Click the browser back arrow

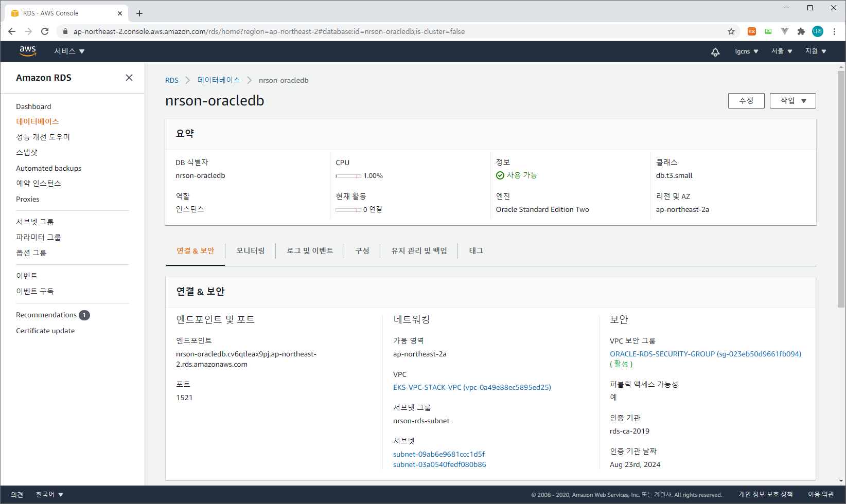12,31
